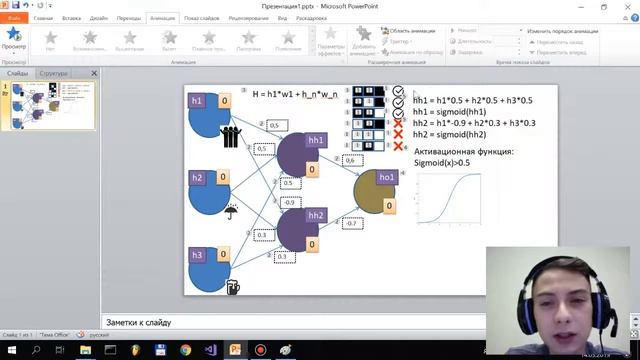Viewport: 640px width, 360px height.
Task: Open File Explorer from the taskbar
Action: click(85, 350)
